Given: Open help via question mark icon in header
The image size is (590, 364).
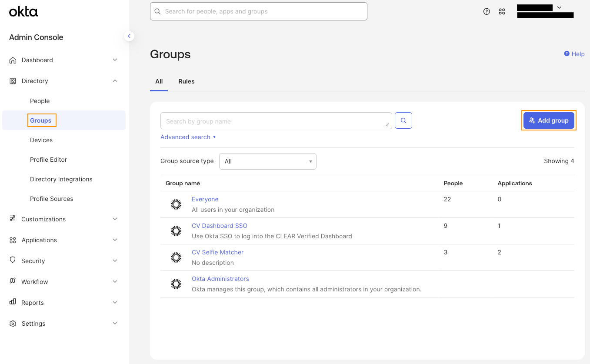Looking at the screenshot, I should point(487,12).
